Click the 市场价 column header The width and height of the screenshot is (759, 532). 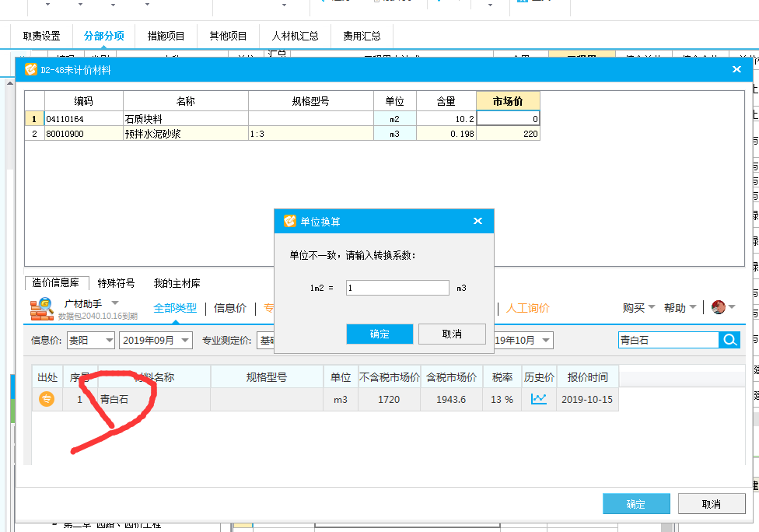(508, 101)
